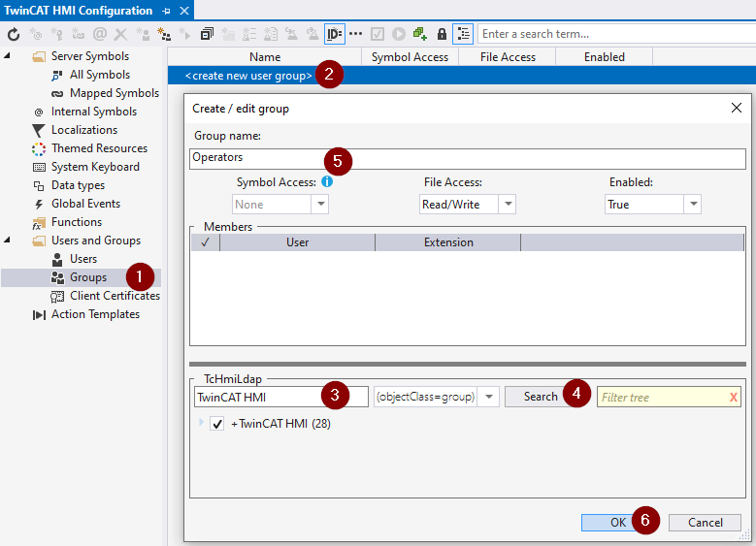Click the Enabled column header

(x=605, y=57)
